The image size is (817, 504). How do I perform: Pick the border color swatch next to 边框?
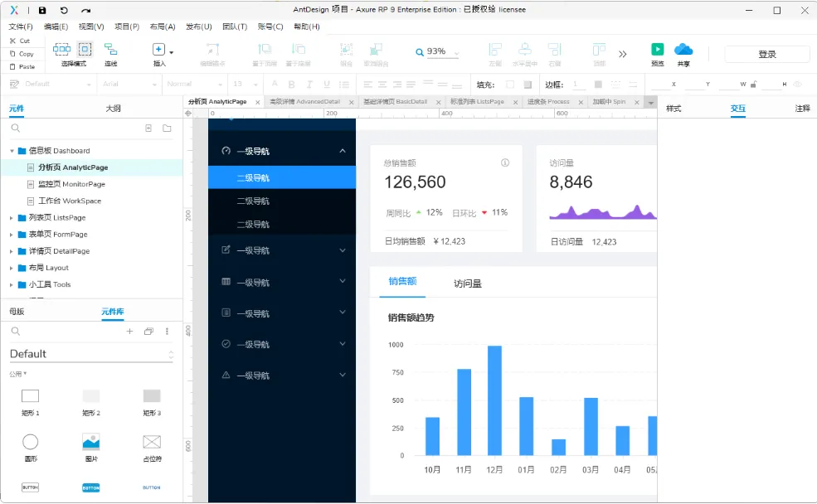598,85
